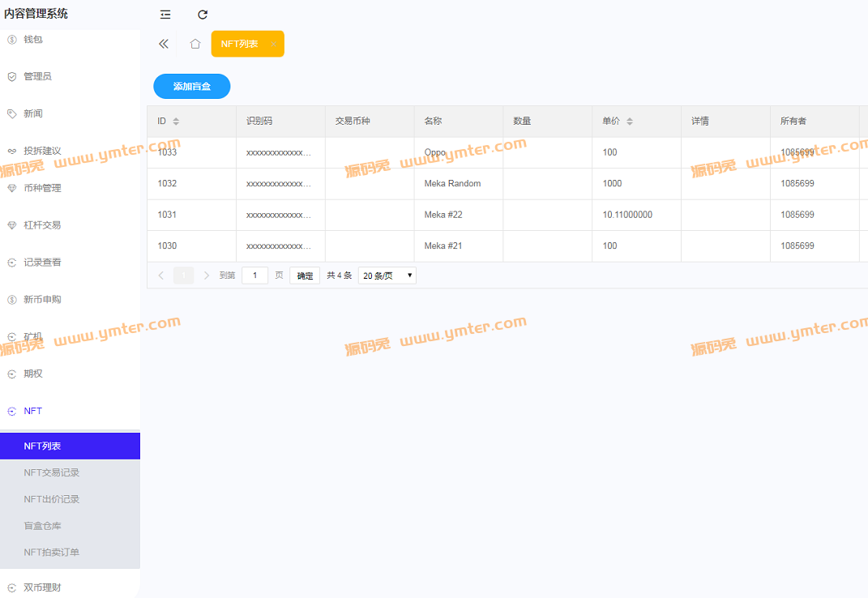Click the double-left arrow tab scroller
Viewport: 868px width, 598px height.
click(163, 44)
